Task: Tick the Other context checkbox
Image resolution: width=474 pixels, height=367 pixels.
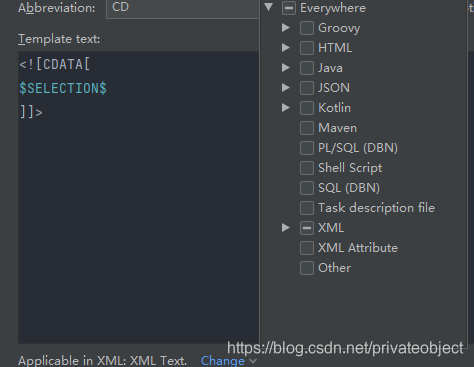Action: click(307, 268)
